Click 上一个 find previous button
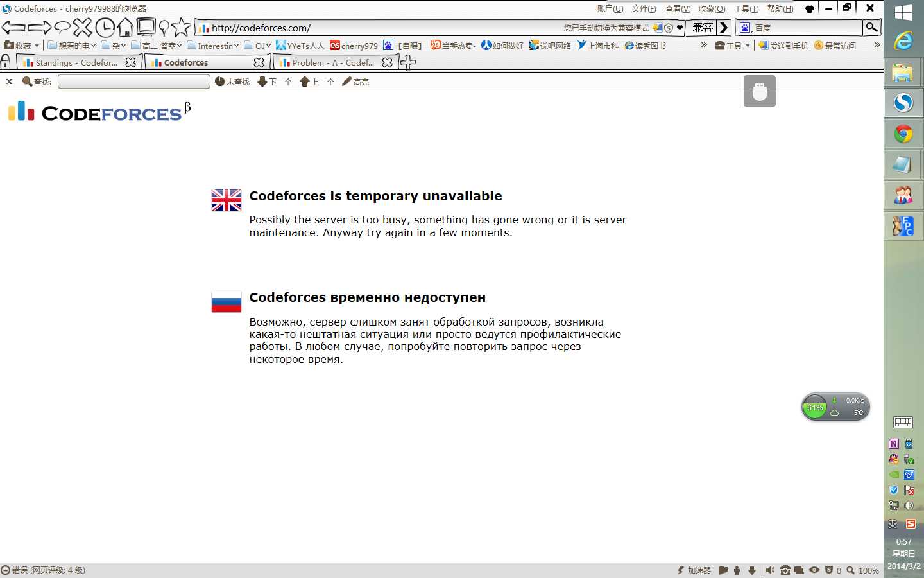The image size is (924, 578). pos(317,82)
